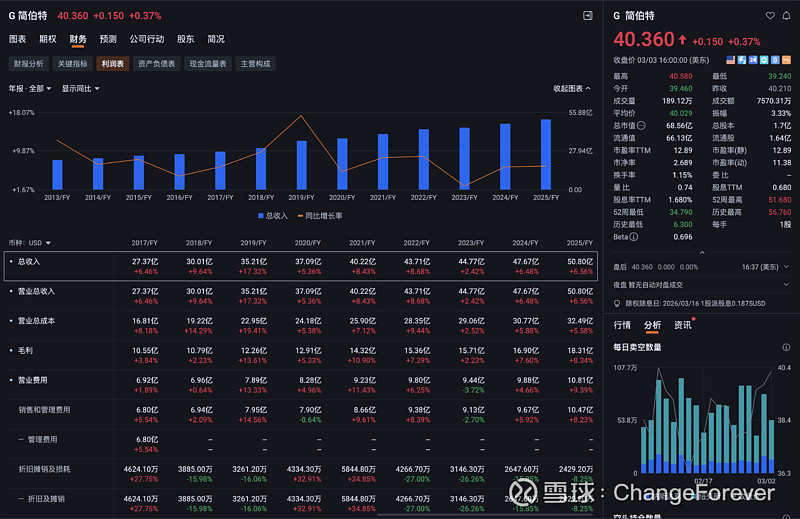
Task: Expand the 盘后 after-hours row
Action: click(786, 267)
